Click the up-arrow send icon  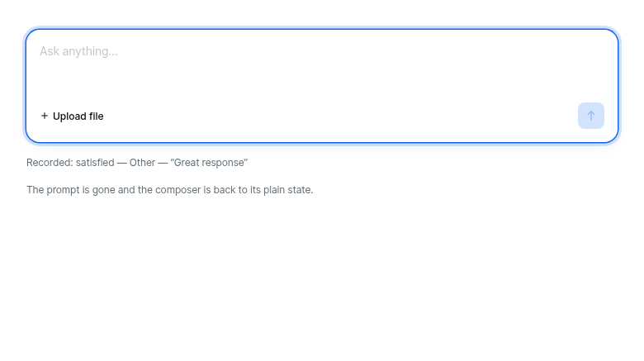pos(590,116)
